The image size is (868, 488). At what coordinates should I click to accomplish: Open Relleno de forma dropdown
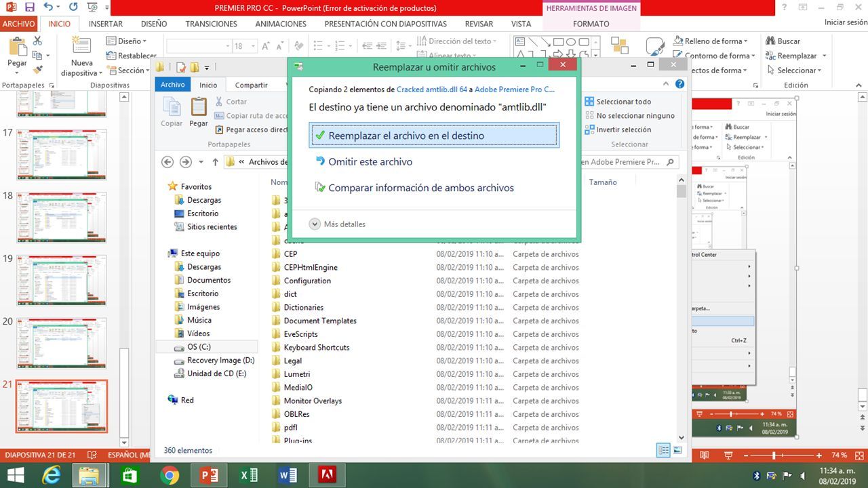[711, 41]
